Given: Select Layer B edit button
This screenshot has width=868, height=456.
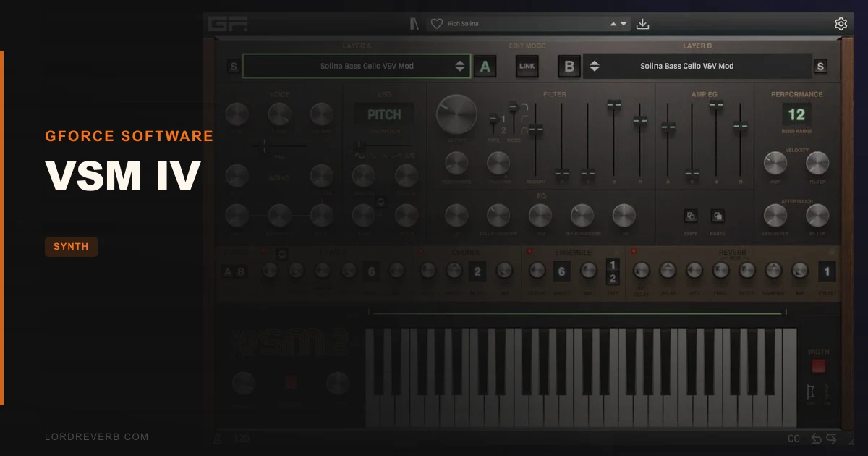Looking at the screenshot, I should pyautogui.click(x=569, y=67).
